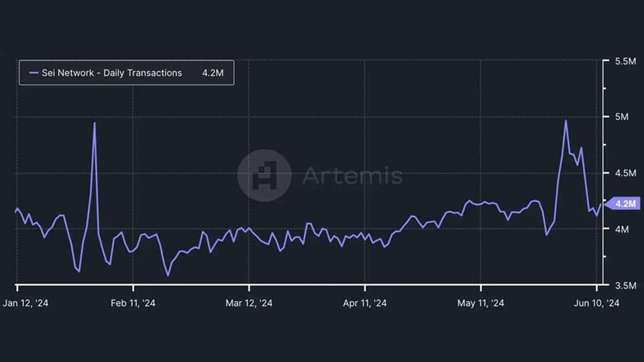Click the Apr 11, '24 date label
Image resolution: width=644 pixels, height=362 pixels.
click(365, 303)
